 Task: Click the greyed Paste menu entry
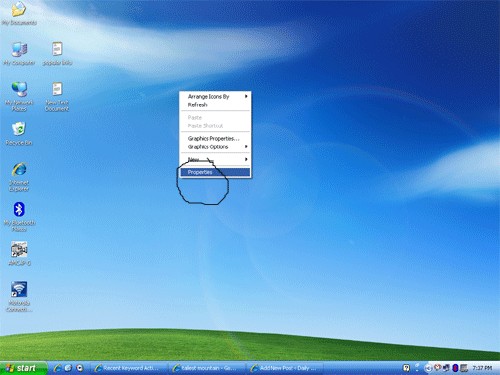[215, 117]
